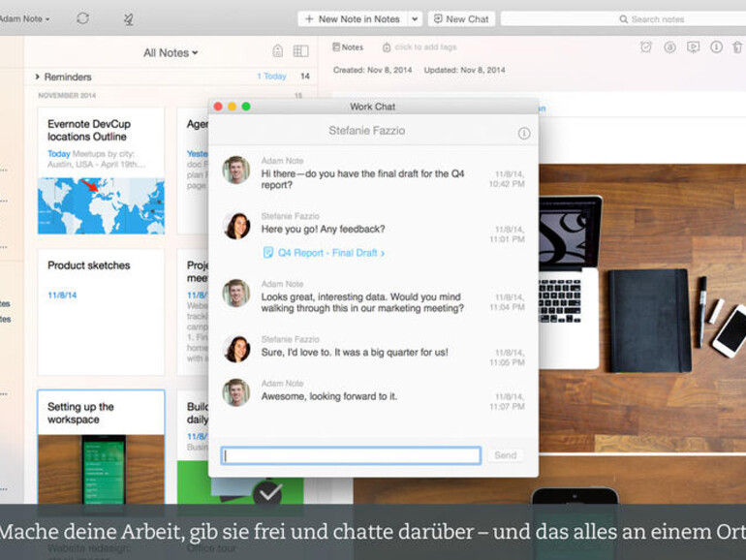Open the New Note dropdown arrow

tap(415, 19)
